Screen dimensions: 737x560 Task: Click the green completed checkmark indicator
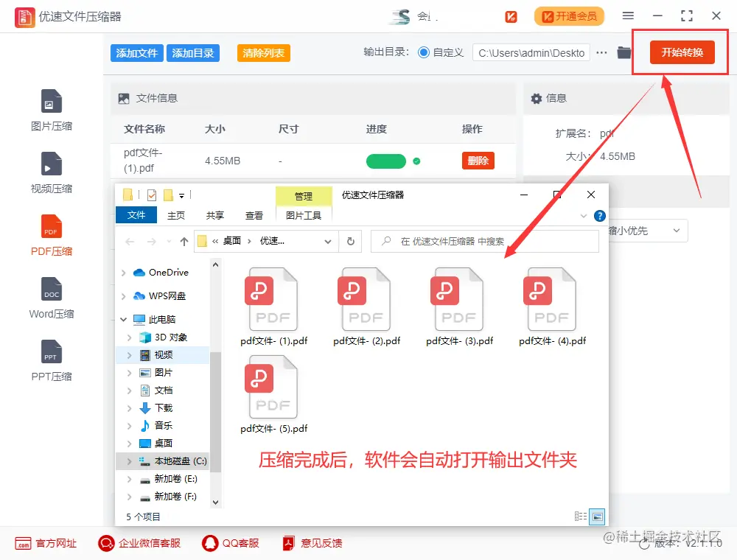pyautogui.click(x=416, y=161)
